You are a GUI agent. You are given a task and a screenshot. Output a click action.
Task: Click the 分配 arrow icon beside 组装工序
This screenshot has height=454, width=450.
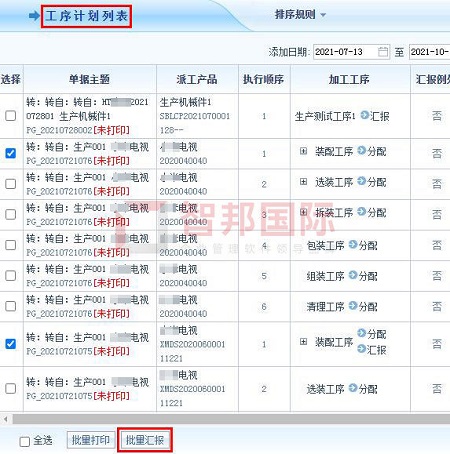(x=353, y=275)
